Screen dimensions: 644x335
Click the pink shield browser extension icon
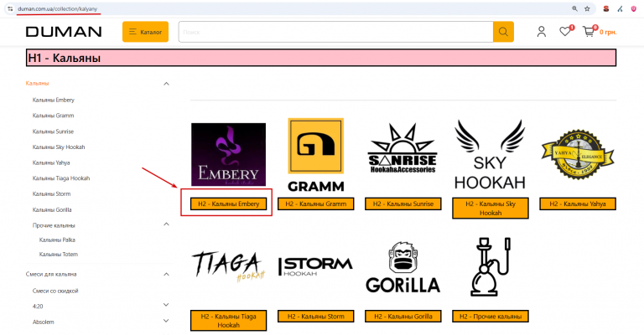pyautogui.click(x=634, y=8)
